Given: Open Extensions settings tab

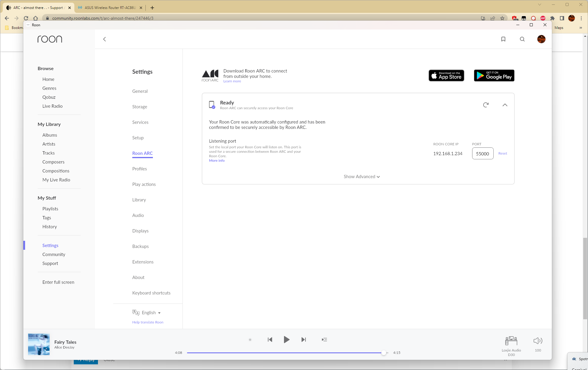Looking at the screenshot, I should click(143, 262).
